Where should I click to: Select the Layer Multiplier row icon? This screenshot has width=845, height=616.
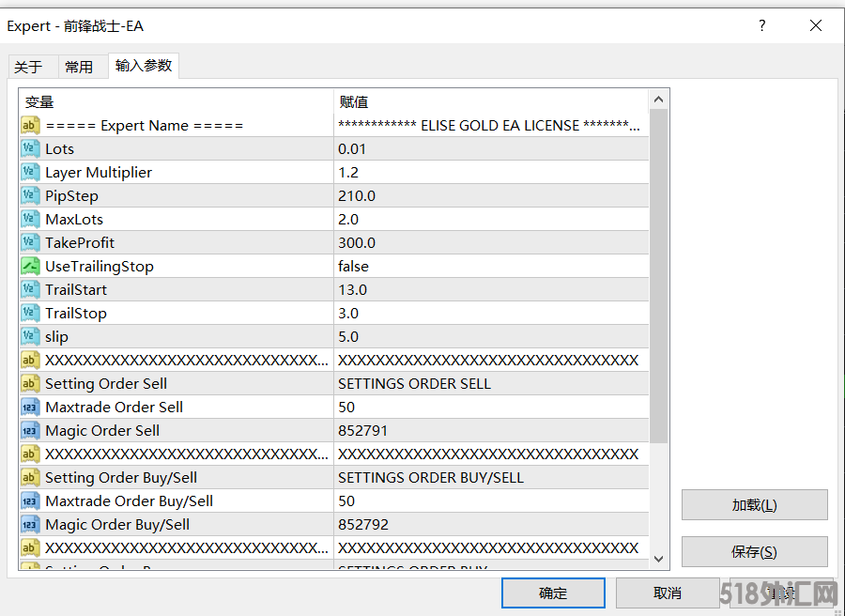coord(30,172)
